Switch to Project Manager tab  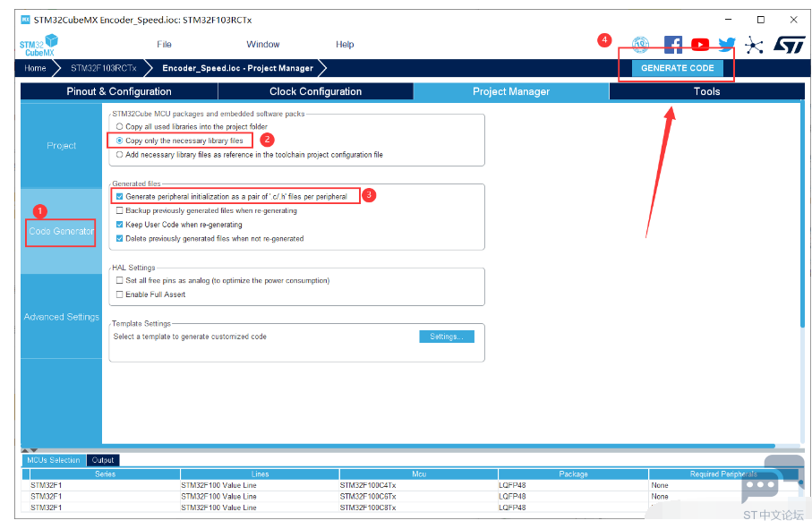point(511,91)
